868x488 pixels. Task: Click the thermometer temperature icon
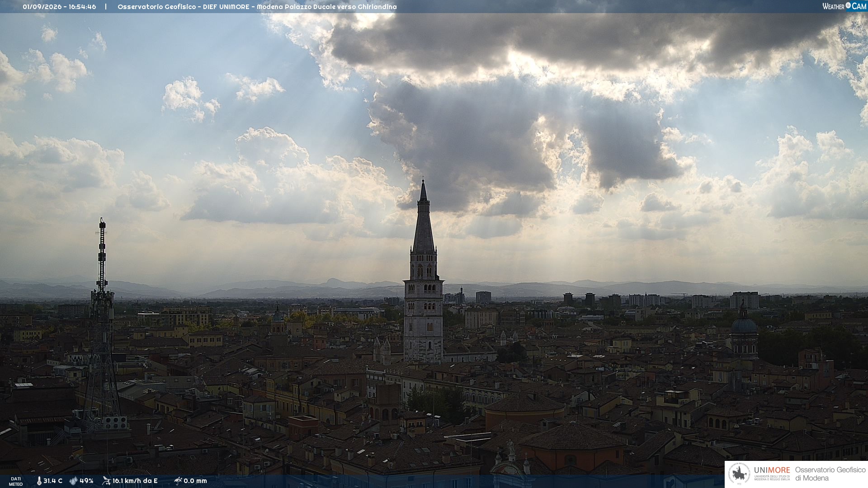point(39,481)
